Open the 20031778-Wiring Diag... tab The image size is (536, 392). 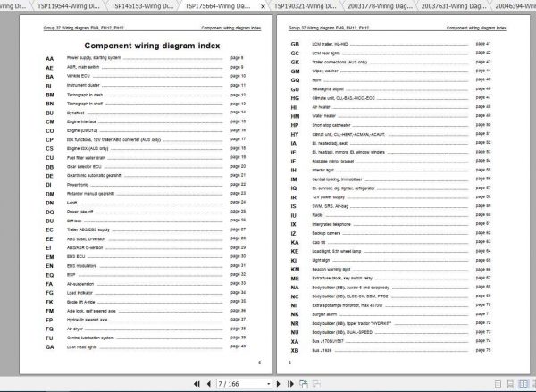(x=380, y=6)
